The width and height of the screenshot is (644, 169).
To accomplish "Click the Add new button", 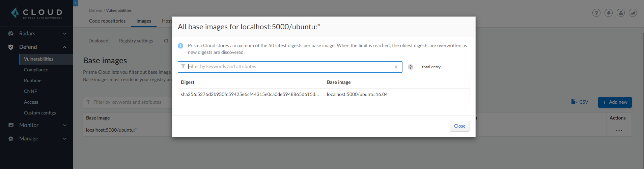I will (x=615, y=102).
